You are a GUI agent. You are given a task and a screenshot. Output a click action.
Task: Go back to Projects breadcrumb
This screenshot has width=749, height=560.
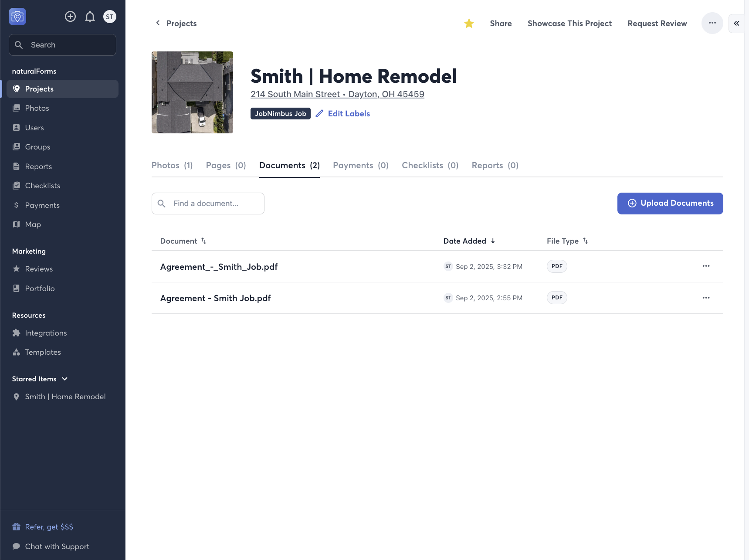pos(176,23)
